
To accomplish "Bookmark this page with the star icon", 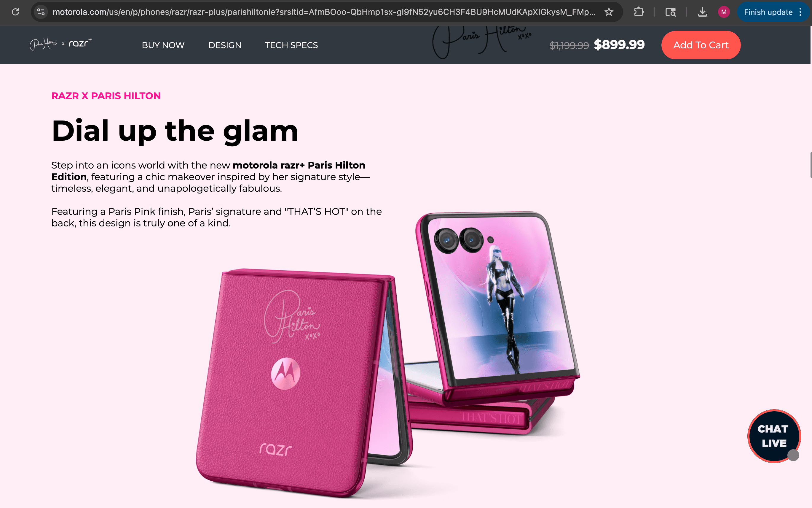I will (609, 12).
